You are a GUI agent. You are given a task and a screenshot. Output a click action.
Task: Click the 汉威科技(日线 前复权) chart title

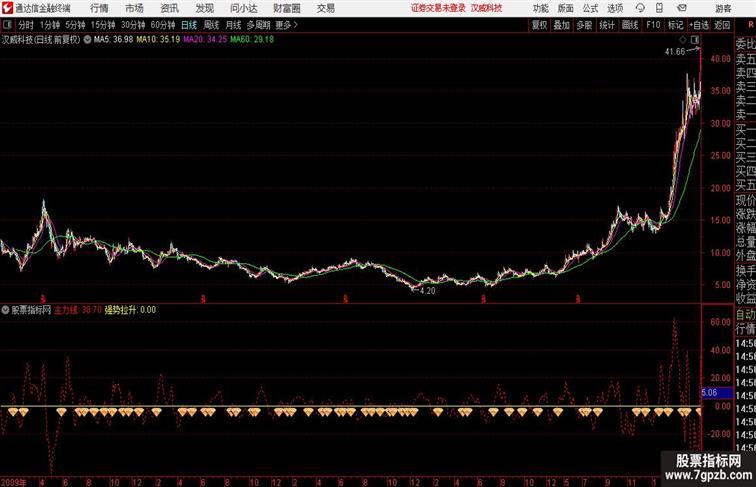[x=41, y=40]
